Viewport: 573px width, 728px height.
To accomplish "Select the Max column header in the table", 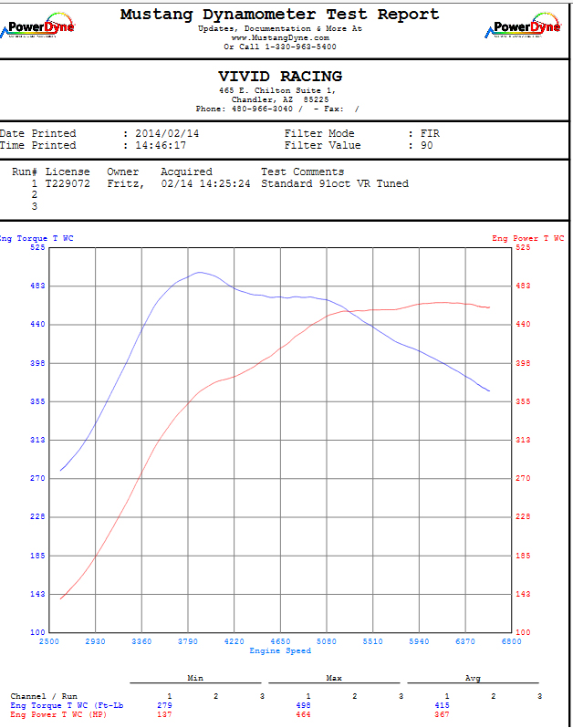I will [x=333, y=678].
